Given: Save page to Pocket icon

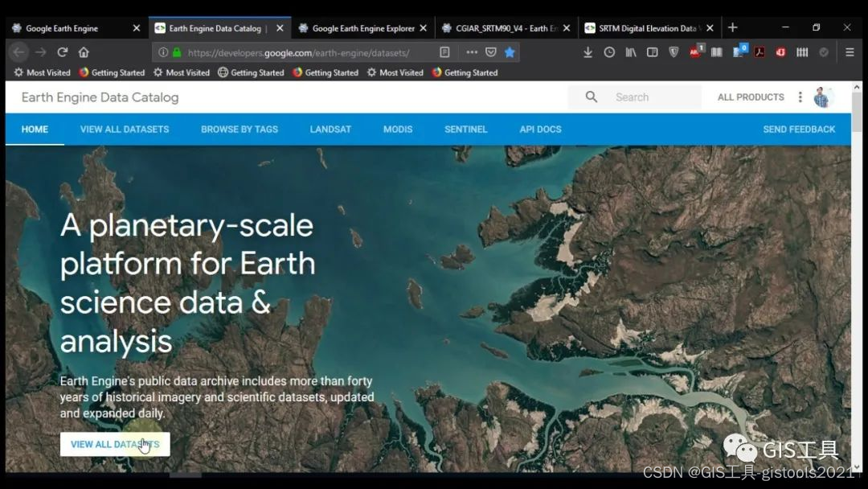Looking at the screenshot, I should pyautogui.click(x=490, y=52).
